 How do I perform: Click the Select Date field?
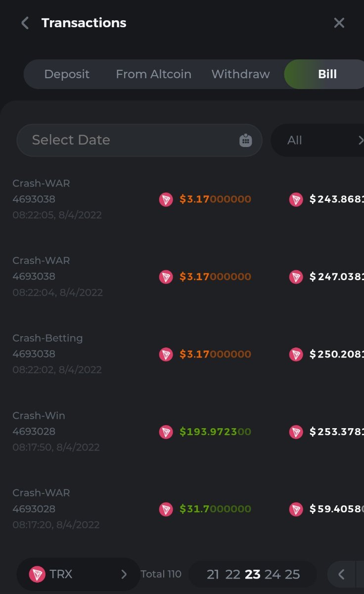(x=129, y=140)
